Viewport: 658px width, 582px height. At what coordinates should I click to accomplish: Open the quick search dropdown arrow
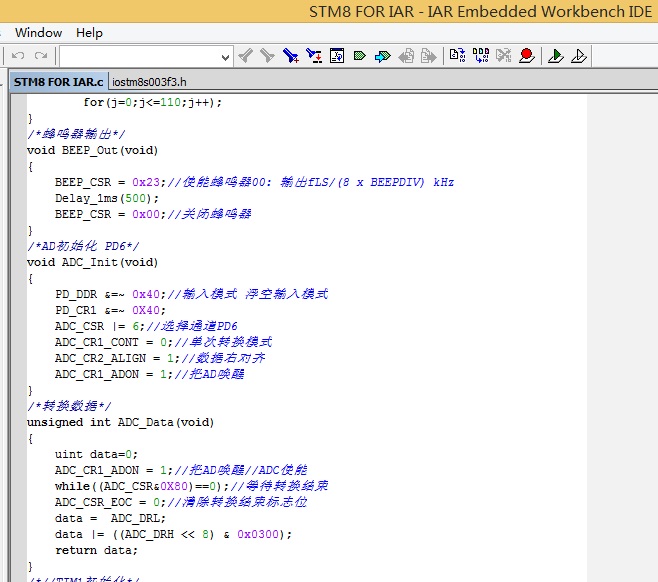[x=225, y=57]
